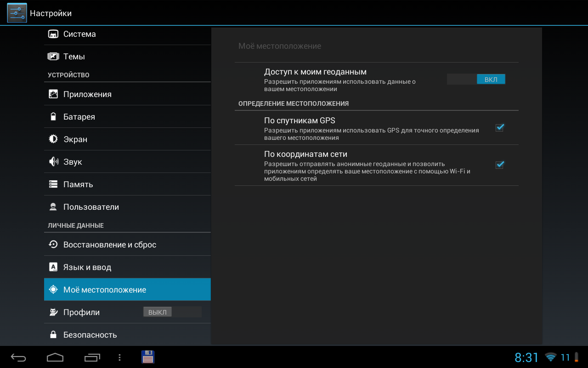Click the GPS description text
The width and height of the screenshot is (588, 368).
click(x=372, y=134)
